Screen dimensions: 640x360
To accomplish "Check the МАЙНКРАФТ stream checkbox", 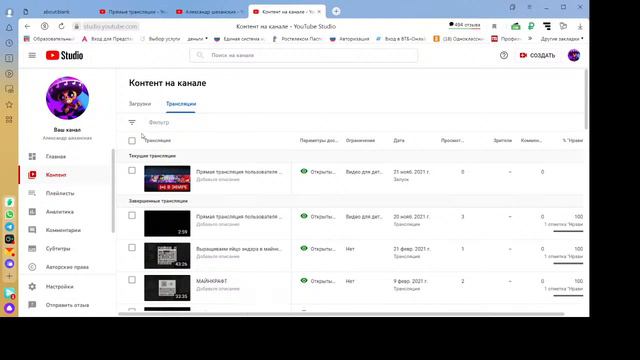I will (132, 280).
